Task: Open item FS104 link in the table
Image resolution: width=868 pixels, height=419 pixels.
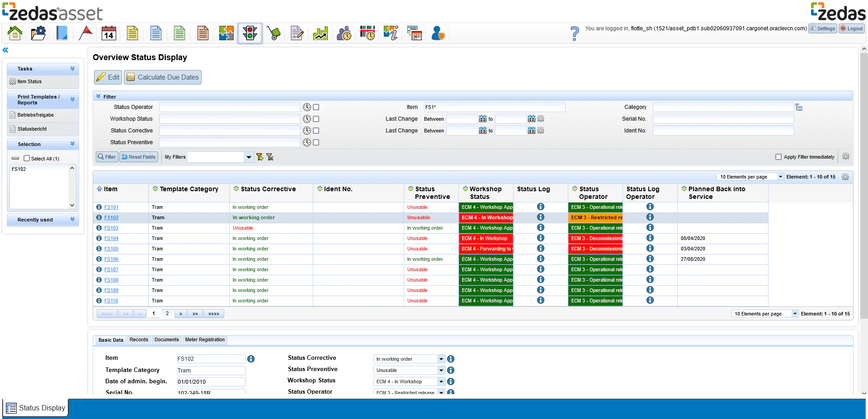Action: click(x=111, y=238)
